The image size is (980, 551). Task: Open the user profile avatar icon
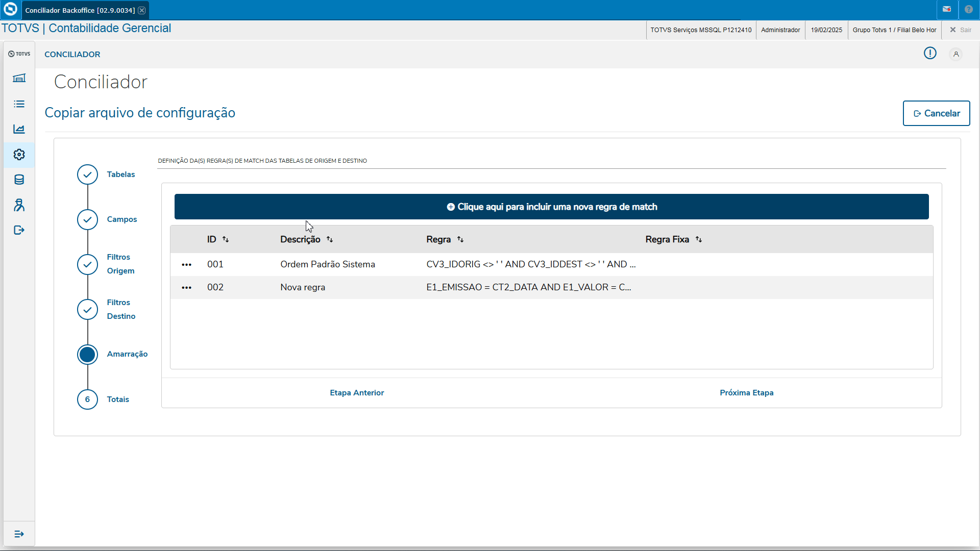coord(956,54)
